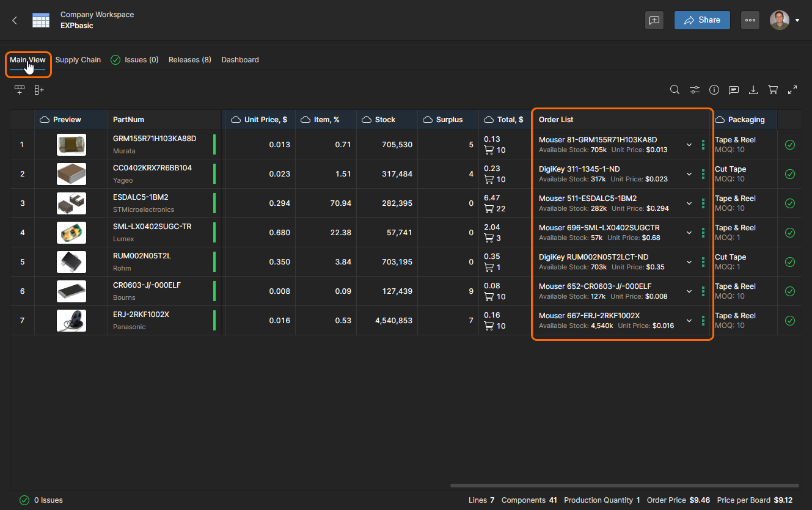812x510 pixels.
Task: Click the back arrow in the header
Action: [x=15, y=20]
